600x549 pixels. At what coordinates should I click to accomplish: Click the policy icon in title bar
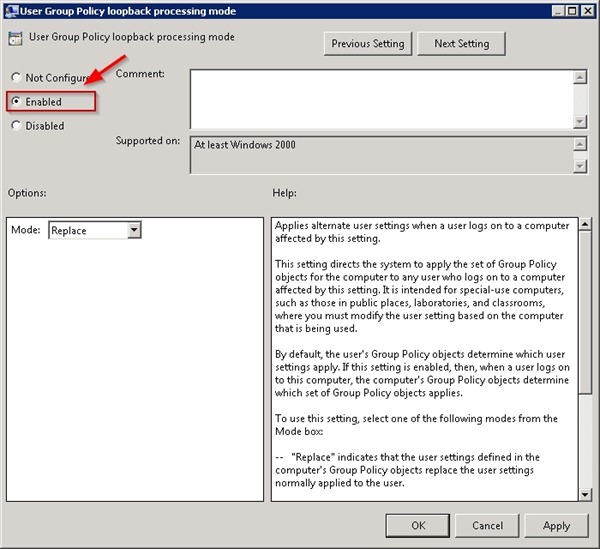[x=11, y=11]
